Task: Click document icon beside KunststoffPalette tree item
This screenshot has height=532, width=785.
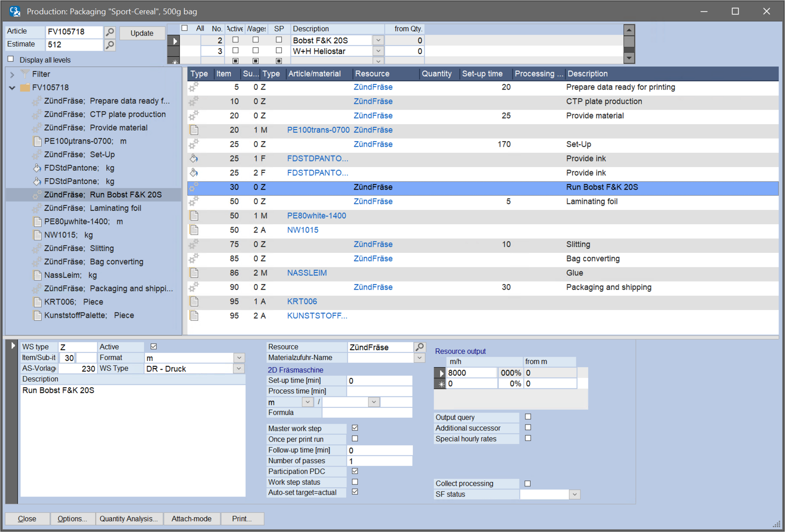Action: (38, 316)
